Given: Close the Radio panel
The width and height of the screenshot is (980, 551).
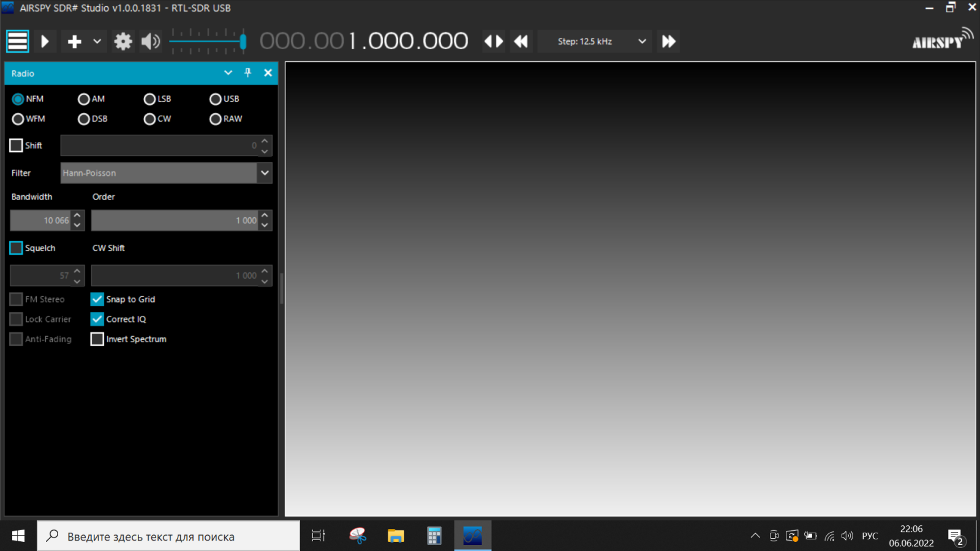Looking at the screenshot, I should click(268, 73).
